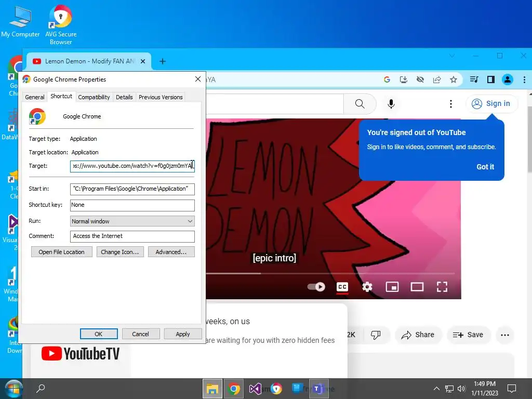Show hidden system tray icons chevron

(436, 389)
